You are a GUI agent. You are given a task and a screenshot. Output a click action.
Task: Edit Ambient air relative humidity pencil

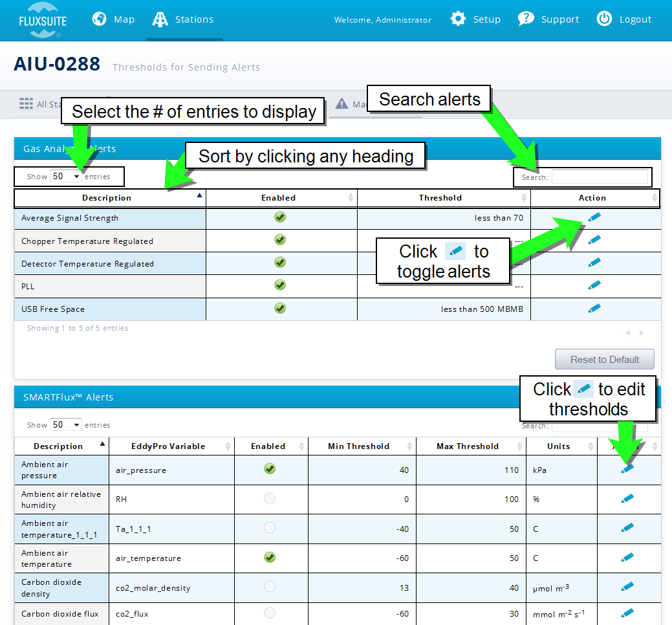pyautogui.click(x=627, y=499)
